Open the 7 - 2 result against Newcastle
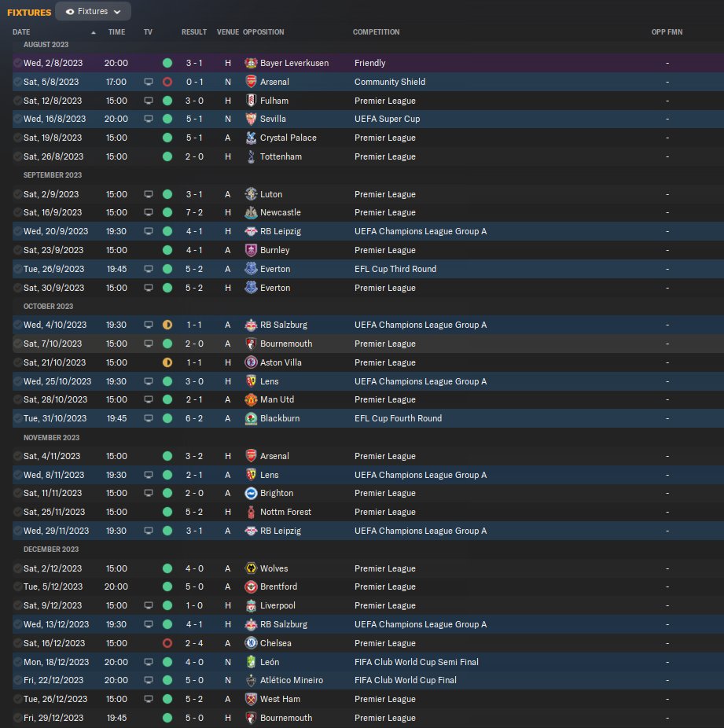 pyautogui.click(x=194, y=212)
